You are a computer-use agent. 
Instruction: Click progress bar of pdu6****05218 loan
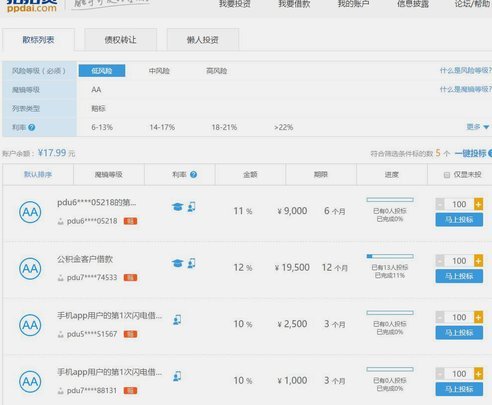[x=390, y=200]
